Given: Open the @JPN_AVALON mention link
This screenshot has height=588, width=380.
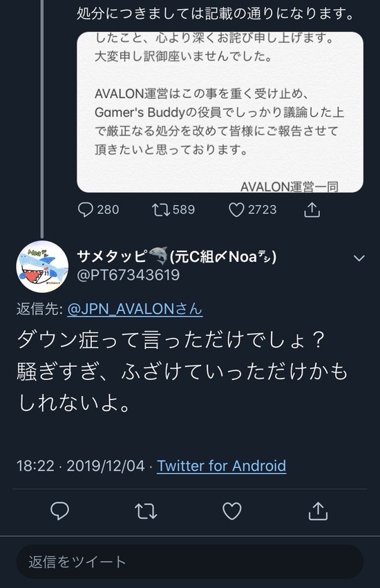Looking at the screenshot, I should (x=135, y=309).
